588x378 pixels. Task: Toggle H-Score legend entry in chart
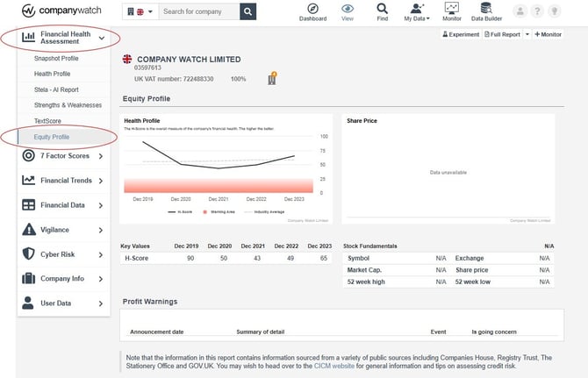tap(180, 212)
